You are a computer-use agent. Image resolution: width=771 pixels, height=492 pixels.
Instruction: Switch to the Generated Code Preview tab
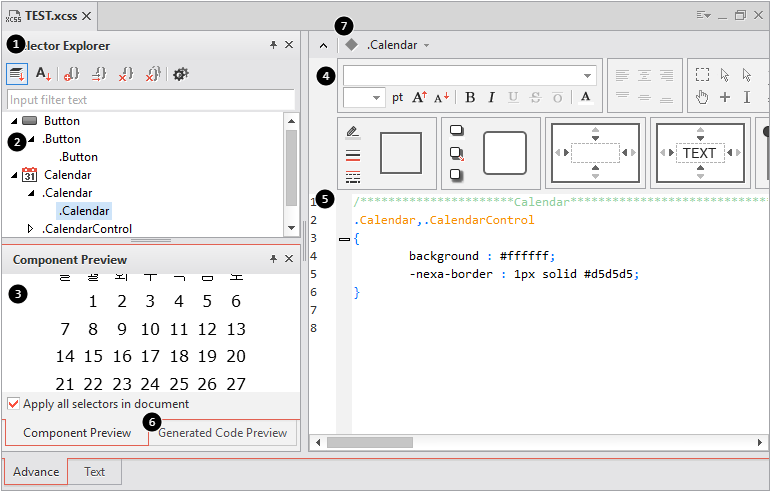click(223, 433)
